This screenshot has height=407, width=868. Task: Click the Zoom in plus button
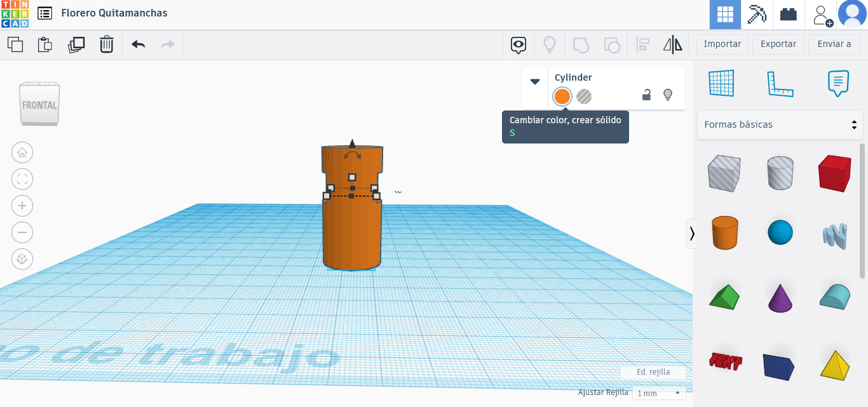[22, 206]
